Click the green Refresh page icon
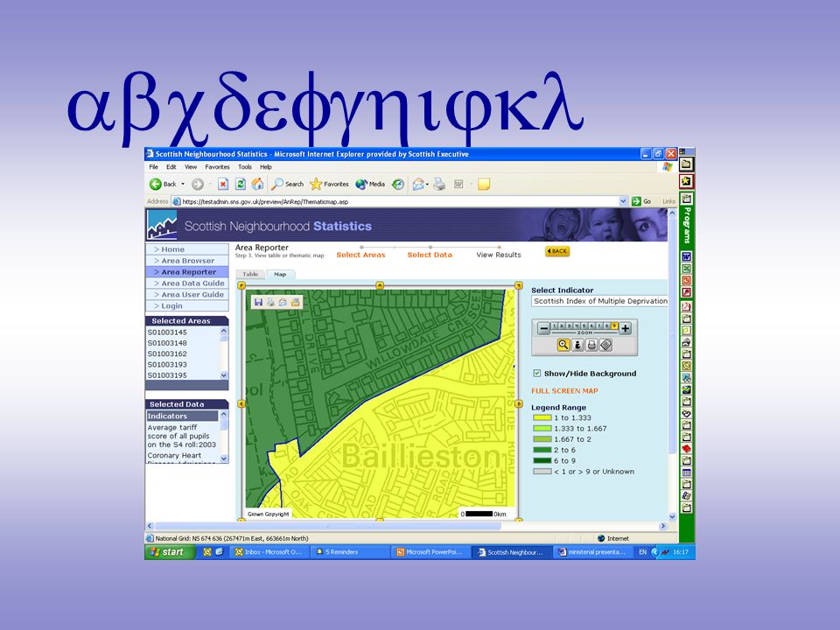The width and height of the screenshot is (840, 630). coord(241,185)
